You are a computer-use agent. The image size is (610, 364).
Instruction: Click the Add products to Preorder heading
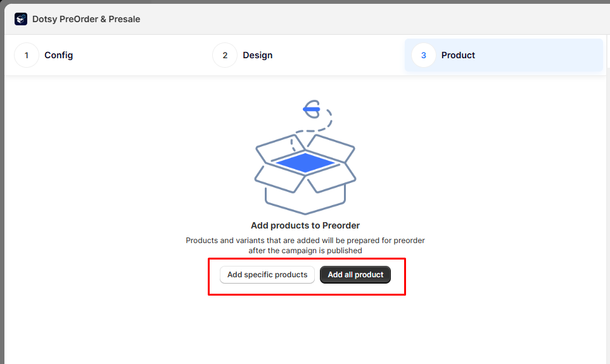(305, 225)
